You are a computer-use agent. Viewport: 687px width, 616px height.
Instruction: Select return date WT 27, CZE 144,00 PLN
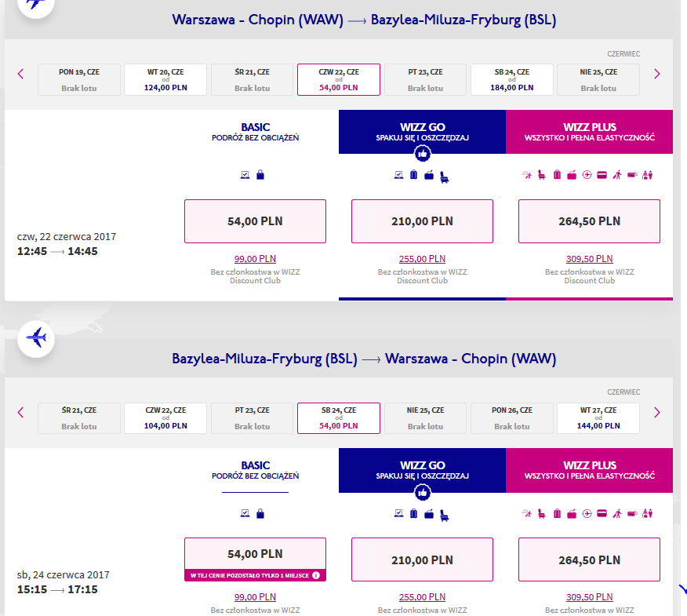598,417
